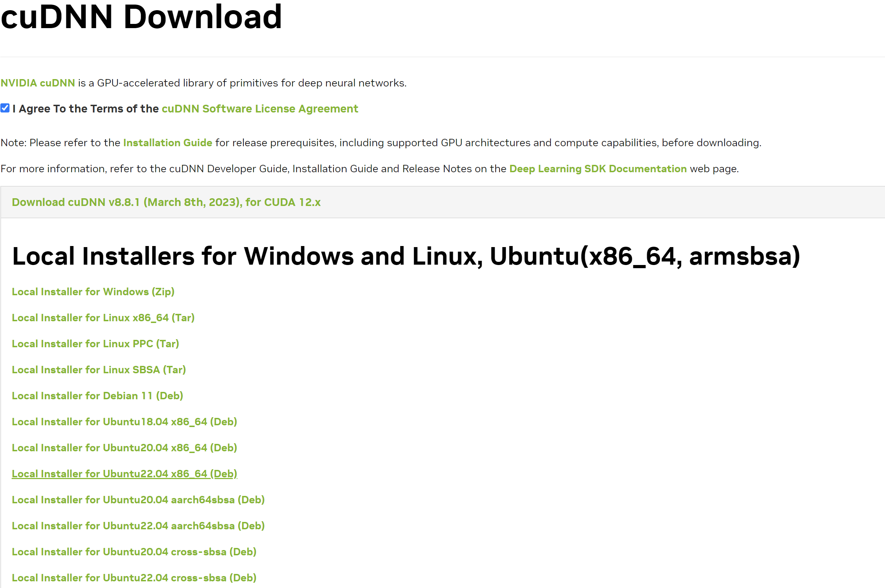Viewport: 885px width, 588px height.
Task: Click the cuDNN Download page heading
Action: 141,17
